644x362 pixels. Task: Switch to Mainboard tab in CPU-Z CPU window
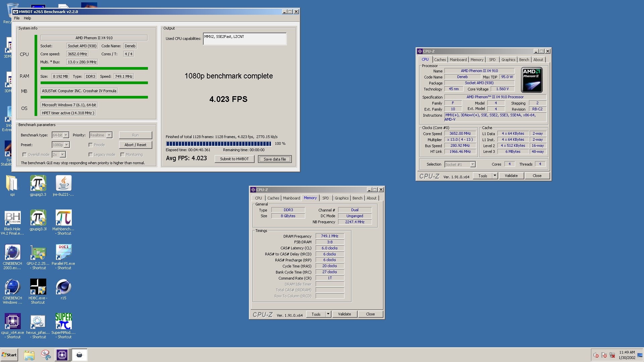(x=458, y=60)
